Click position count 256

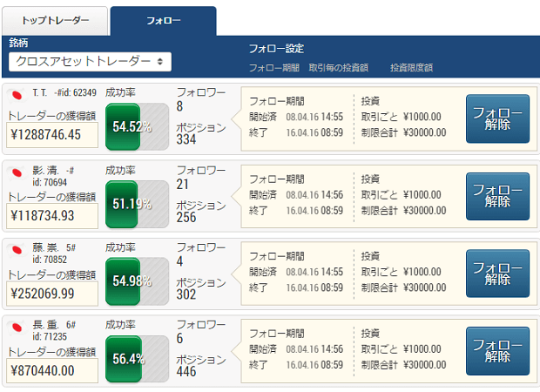tap(186, 218)
